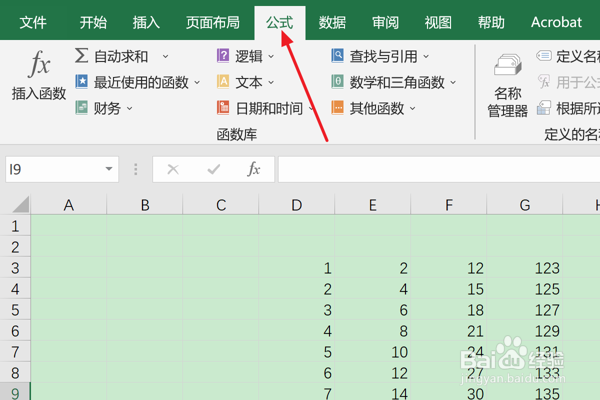Expand the Text (文本) dropdown arrow
600x400 pixels.
(271, 82)
